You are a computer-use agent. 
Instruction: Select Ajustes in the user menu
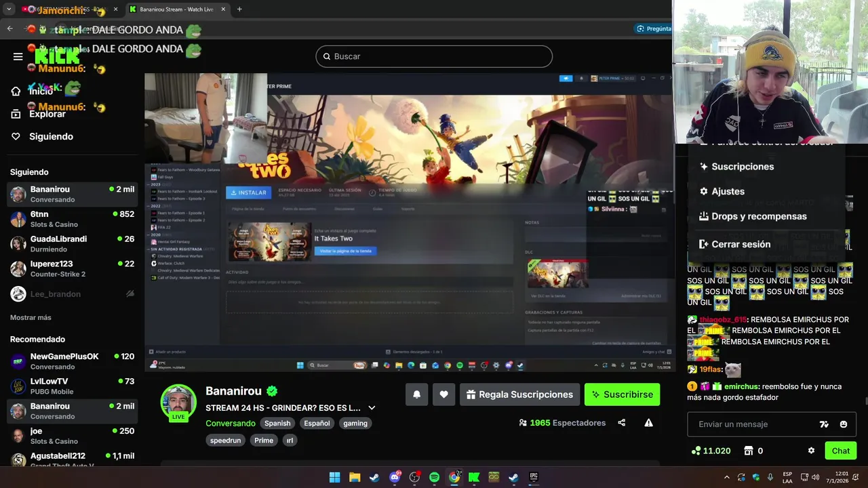tap(722, 192)
